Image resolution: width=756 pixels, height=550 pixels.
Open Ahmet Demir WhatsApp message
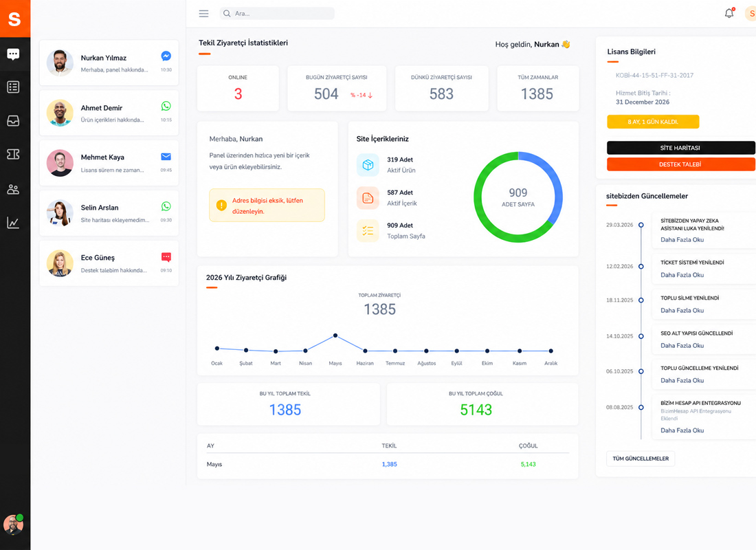point(109,113)
